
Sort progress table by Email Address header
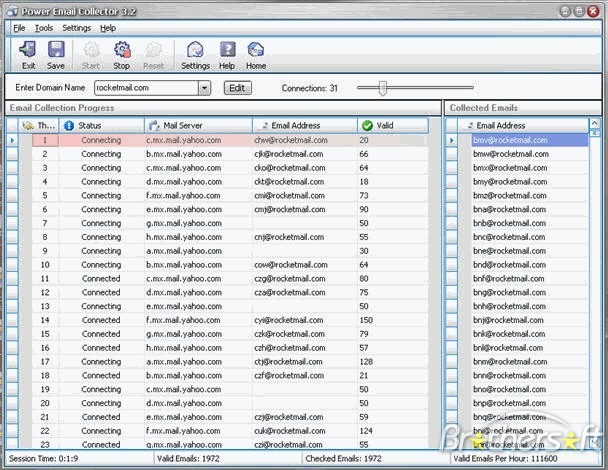pyautogui.click(x=305, y=126)
